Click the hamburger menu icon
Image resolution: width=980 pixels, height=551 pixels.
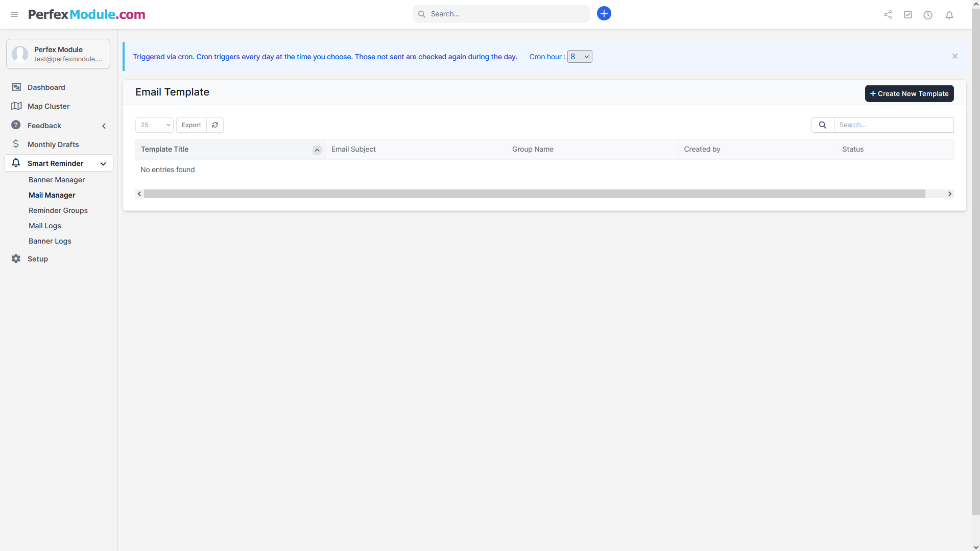pos(14,14)
